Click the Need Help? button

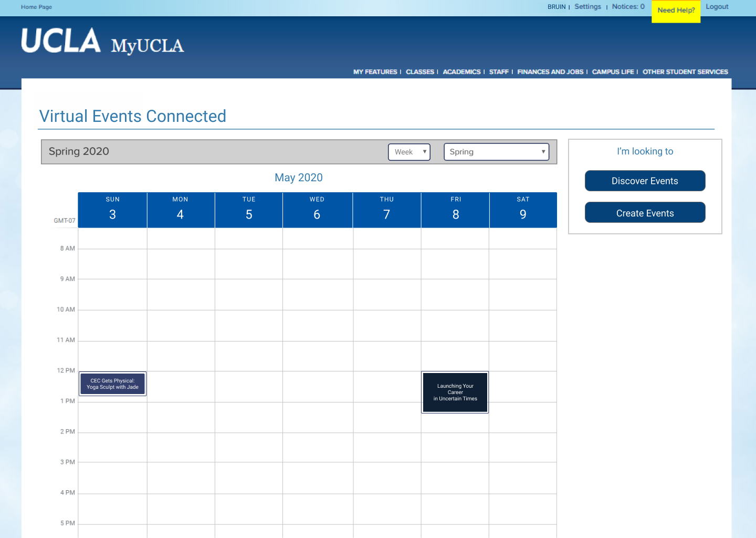(x=676, y=11)
